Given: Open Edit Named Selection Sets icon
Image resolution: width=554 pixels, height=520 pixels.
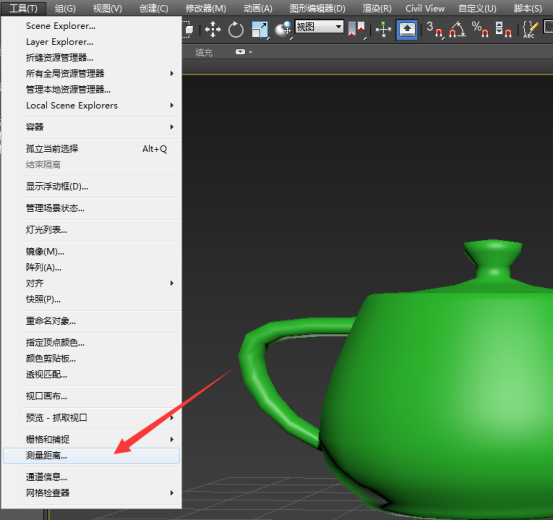Looking at the screenshot, I should (x=530, y=30).
